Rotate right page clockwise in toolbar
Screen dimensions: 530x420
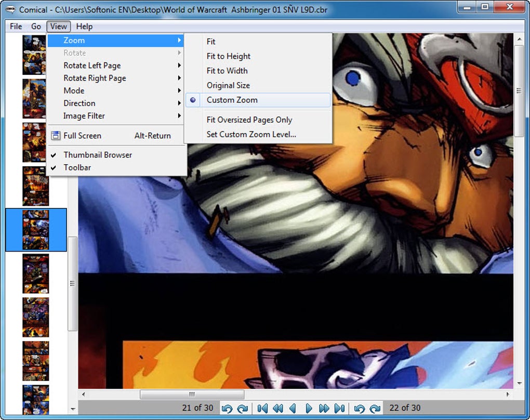[375, 409]
